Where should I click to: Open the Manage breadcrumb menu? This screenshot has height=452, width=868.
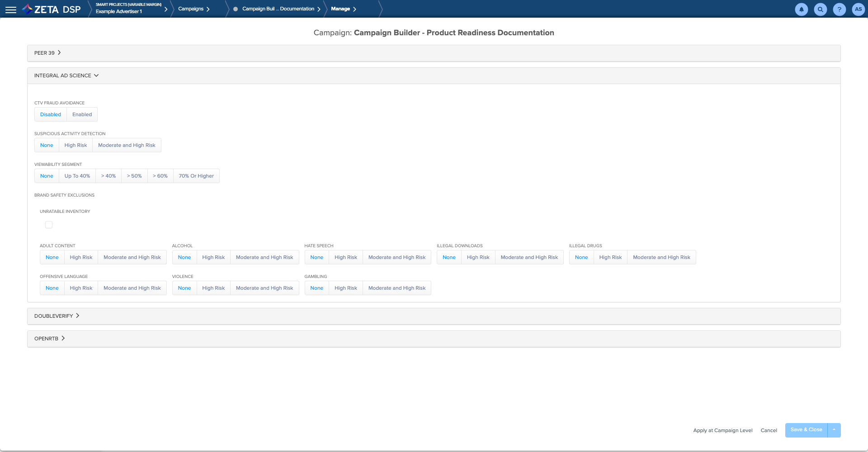pyautogui.click(x=343, y=9)
